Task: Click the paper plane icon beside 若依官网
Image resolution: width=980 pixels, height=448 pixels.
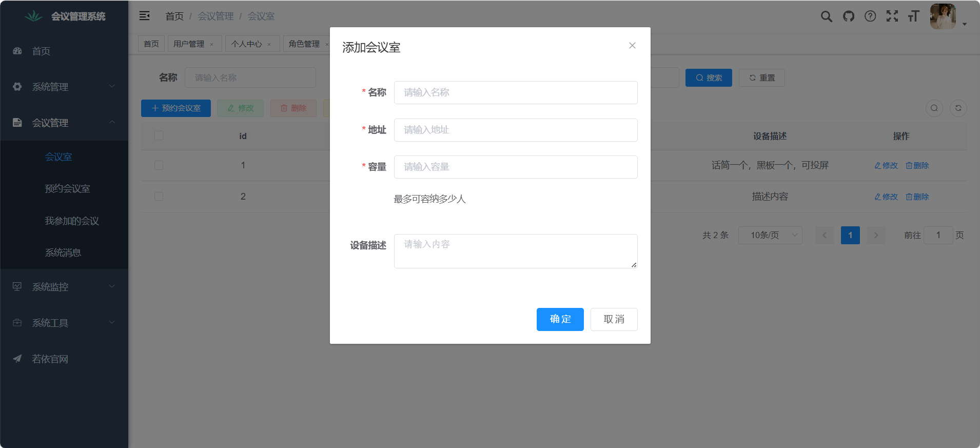Action: coord(17,358)
